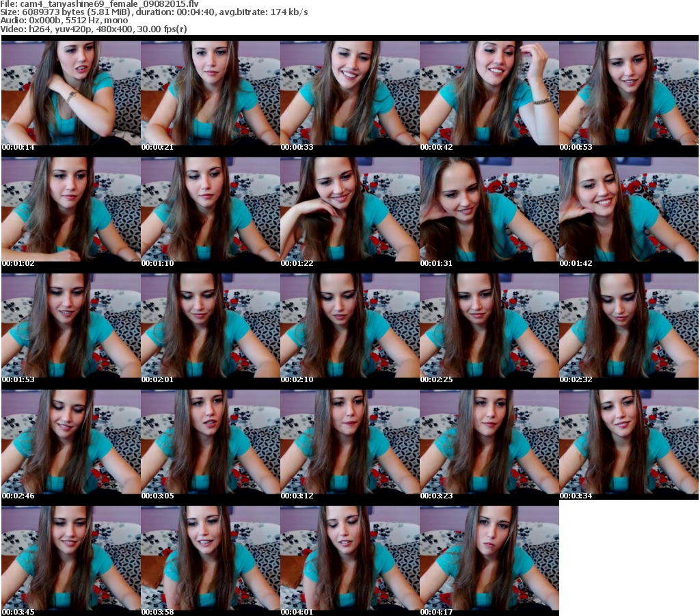Choose the preview frame at 00:03:12
Screen dimensions: 700x616
(350, 442)
